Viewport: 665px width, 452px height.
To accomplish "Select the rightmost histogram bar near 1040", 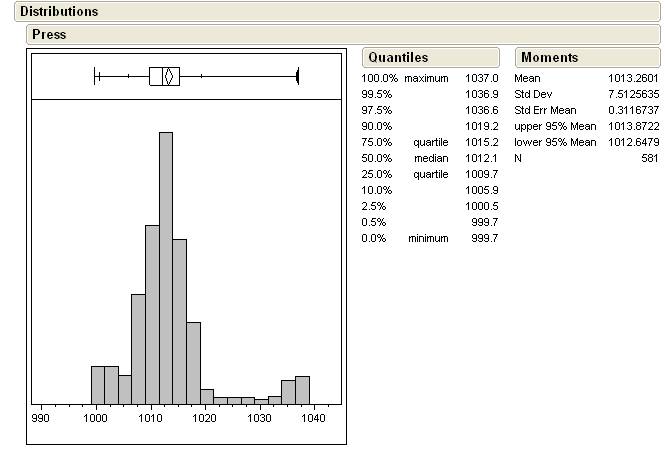I will [x=302, y=389].
